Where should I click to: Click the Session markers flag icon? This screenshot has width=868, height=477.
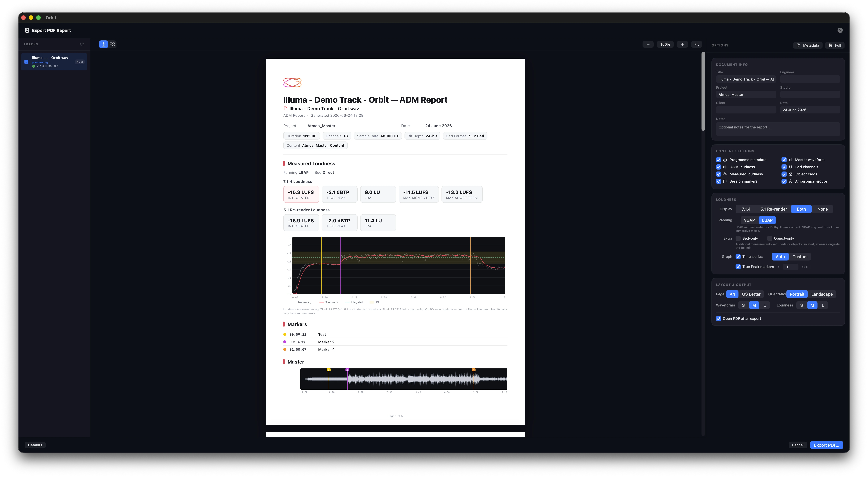[725, 181]
